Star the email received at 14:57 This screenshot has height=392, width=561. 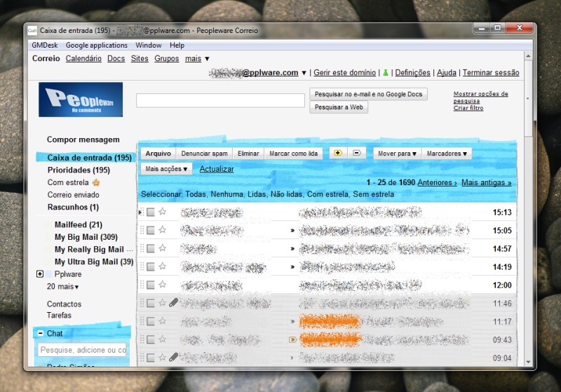pyautogui.click(x=163, y=248)
